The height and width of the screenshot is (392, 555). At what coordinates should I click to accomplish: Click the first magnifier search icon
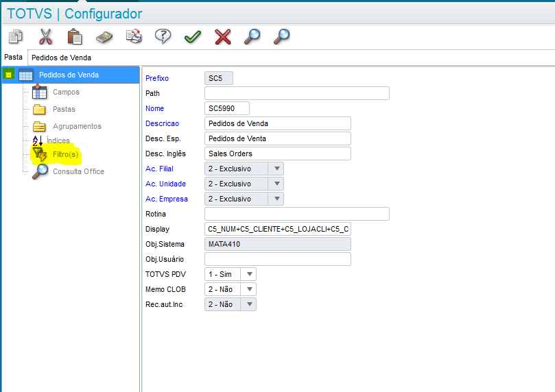[252, 36]
